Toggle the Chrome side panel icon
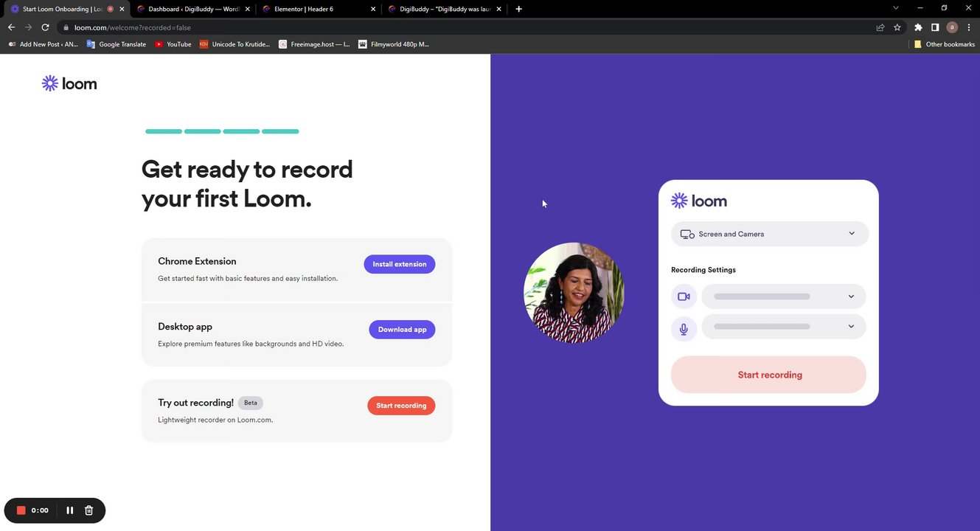The height and width of the screenshot is (531, 980). [x=935, y=27]
